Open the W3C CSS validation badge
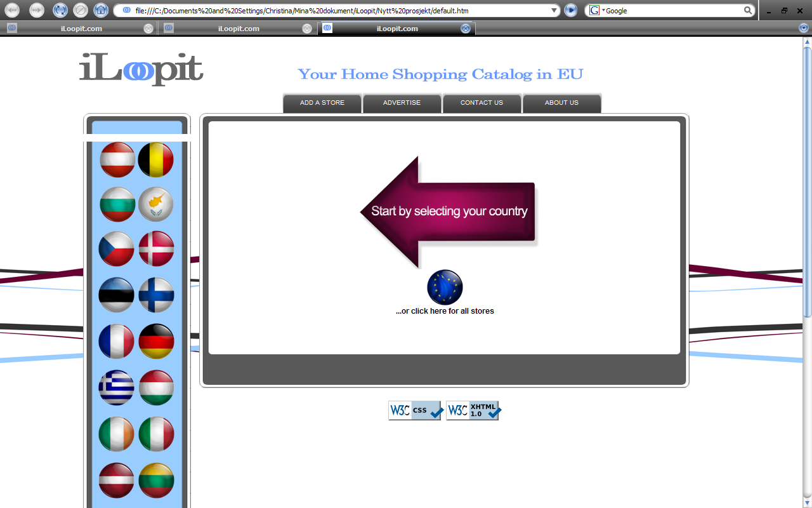 click(416, 411)
